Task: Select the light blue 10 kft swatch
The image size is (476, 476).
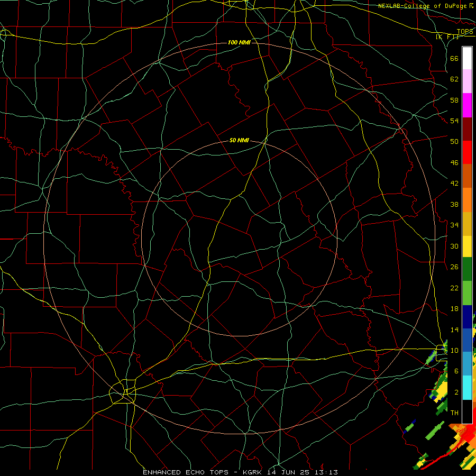Action: [x=467, y=364]
